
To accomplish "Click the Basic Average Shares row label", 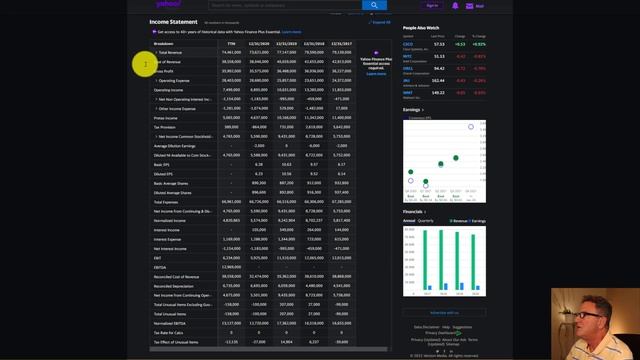I will click(x=171, y=183).
